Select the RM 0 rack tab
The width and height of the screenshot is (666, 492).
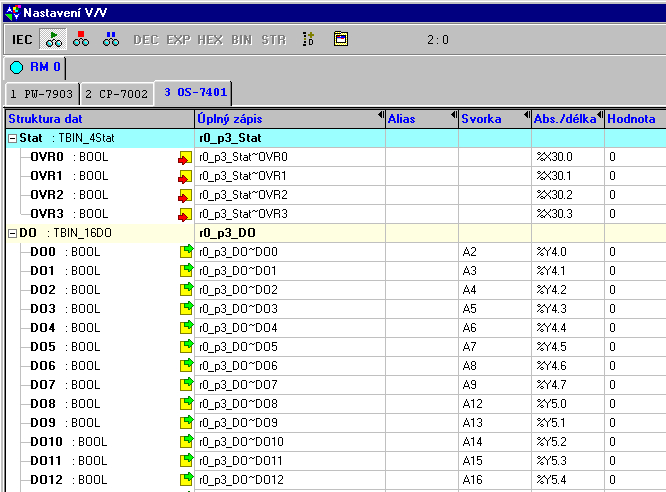click(35, 67)
